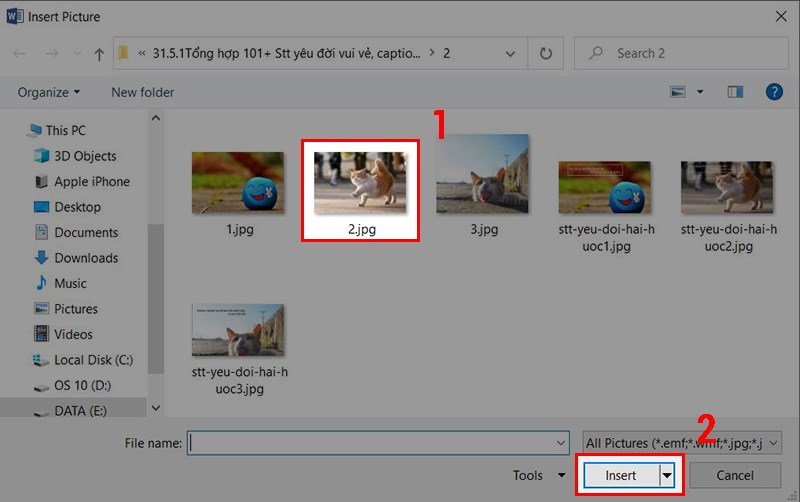Open Desktop in sidebar

click(78, 207)
